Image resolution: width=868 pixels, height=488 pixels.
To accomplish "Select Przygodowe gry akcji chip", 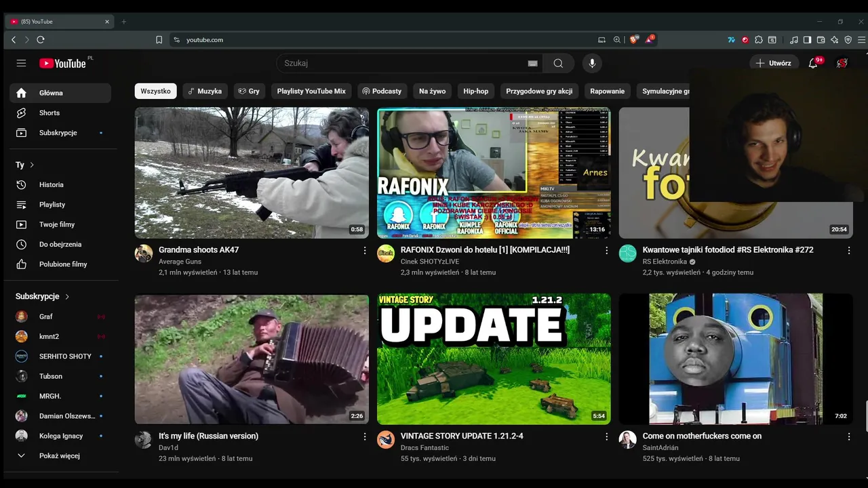I will [539, 91].
